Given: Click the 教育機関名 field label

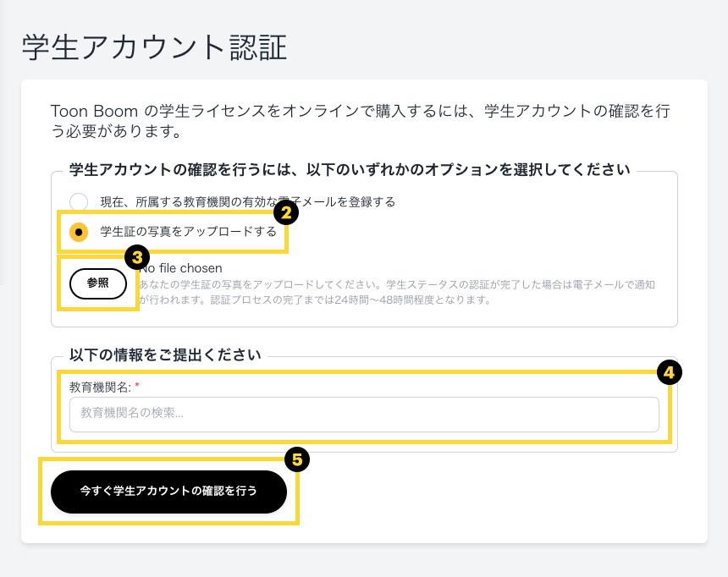Looking at the screenshot, I should (100, 387).
